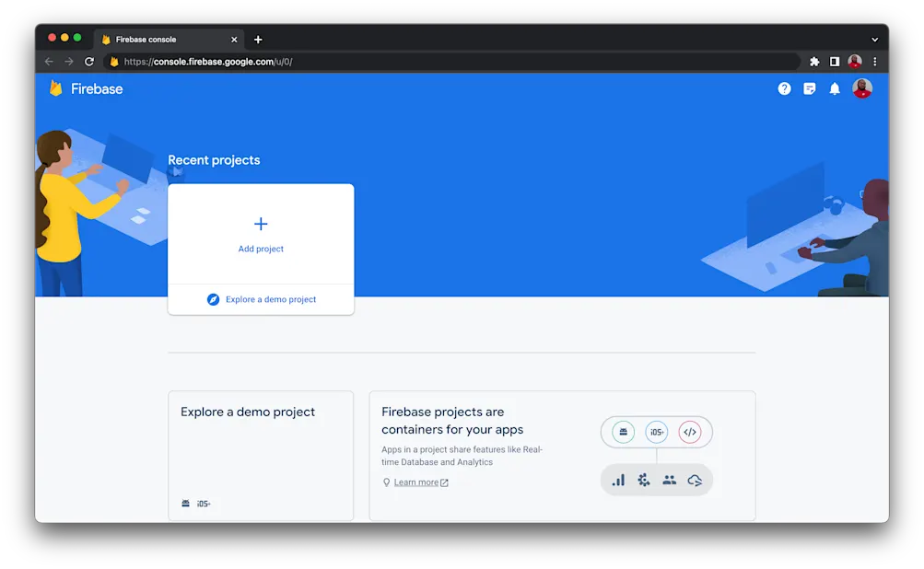
Task: Click the cloud icon in the feature row
Action: pyautogui.click(x=696, y=479)
